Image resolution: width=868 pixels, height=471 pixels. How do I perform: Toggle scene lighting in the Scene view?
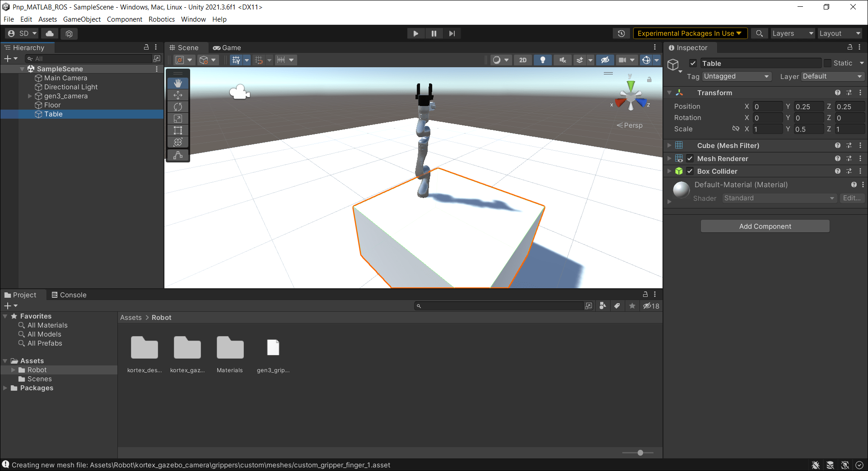click(542, 60)
